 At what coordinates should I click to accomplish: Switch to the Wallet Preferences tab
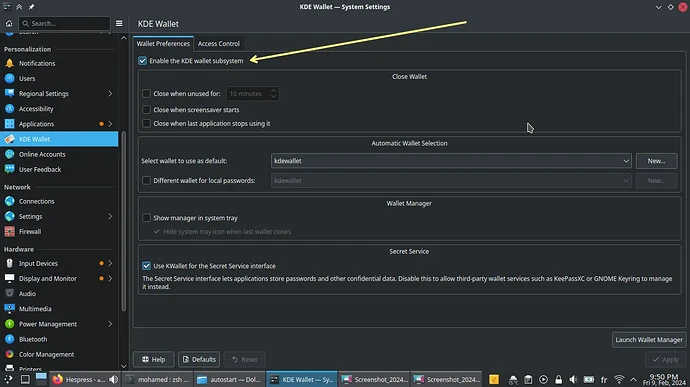(163, 44)
